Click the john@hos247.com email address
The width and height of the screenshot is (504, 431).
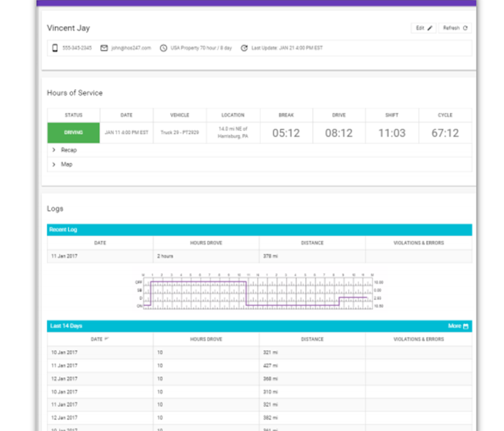coord(130,48)
